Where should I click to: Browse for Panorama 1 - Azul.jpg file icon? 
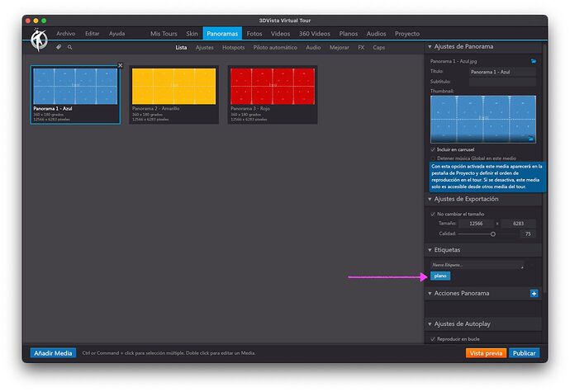coord(533,61)
